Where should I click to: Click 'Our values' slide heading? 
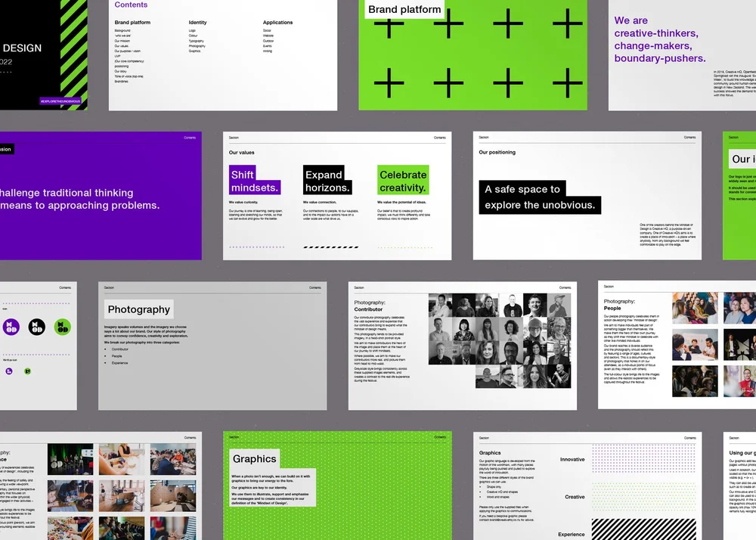pos(242,152)
